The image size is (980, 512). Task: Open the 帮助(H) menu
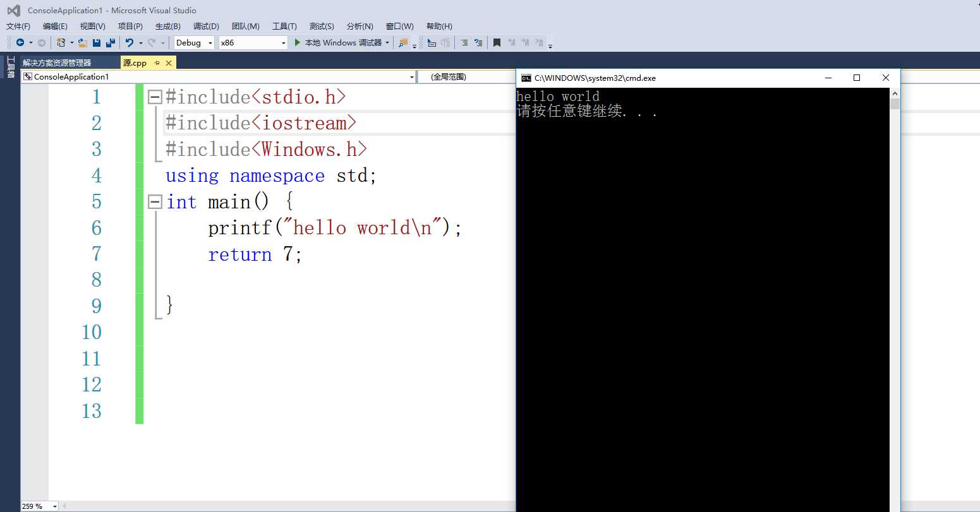[x=439, y=26]
